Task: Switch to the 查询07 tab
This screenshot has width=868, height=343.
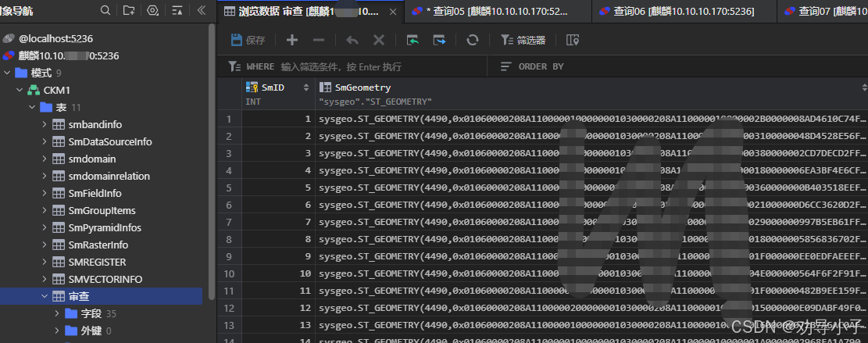Action: tap(823, 11)
